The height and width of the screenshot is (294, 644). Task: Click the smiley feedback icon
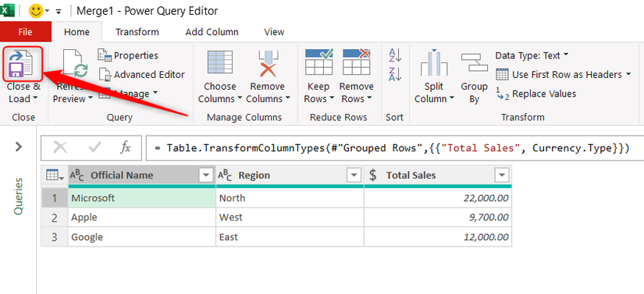point(36,11)
